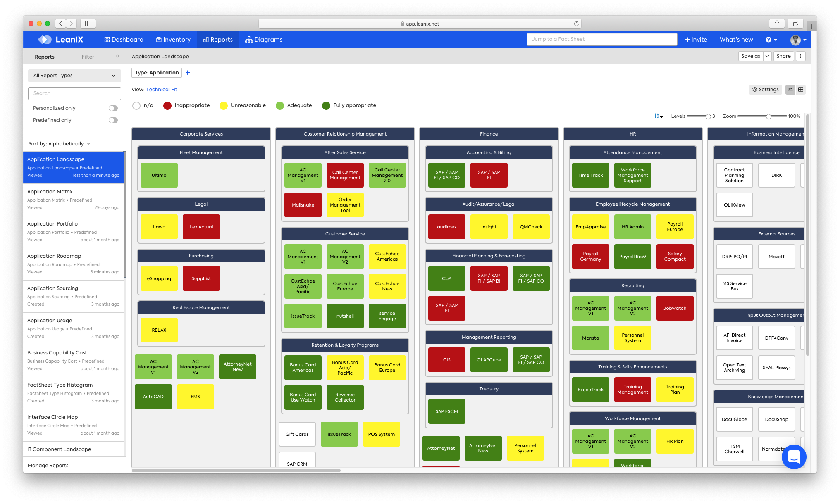This screenshot has width=840, height=504.
Task: Click the grid view toggle icon
Action: pos(801,89)
